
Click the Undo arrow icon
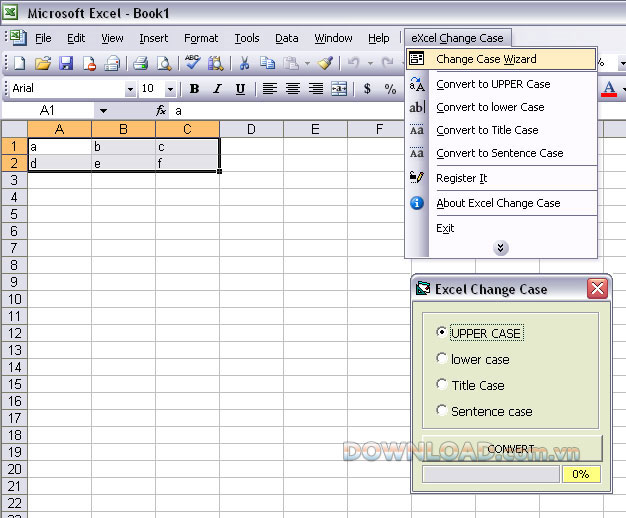coord(353,63)
